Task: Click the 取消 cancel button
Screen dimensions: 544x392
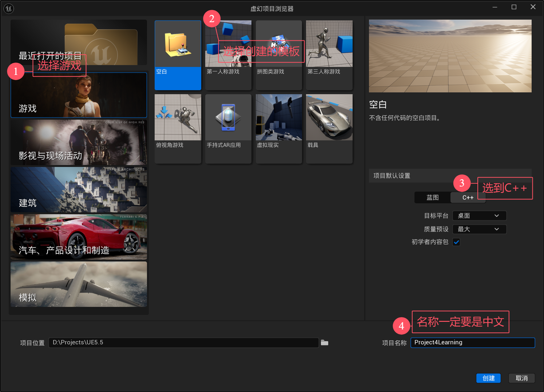Action: click(x=521, y=378)
